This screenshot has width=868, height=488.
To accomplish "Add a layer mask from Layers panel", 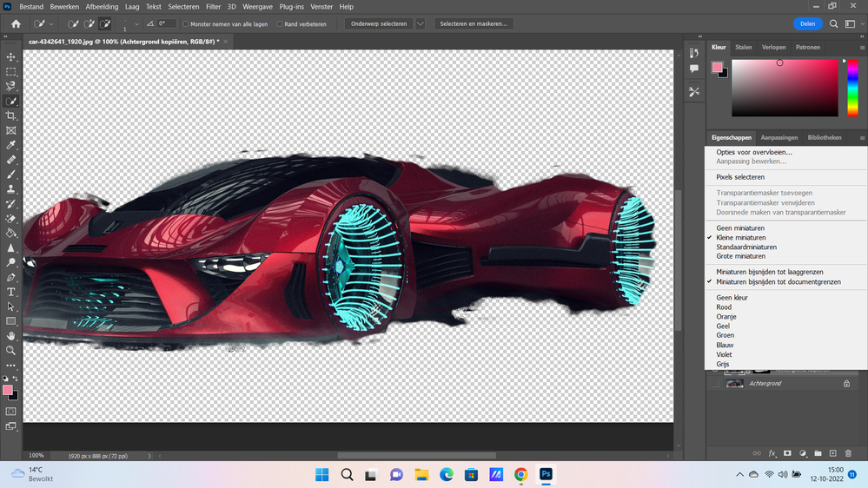I will click(787, 453).
